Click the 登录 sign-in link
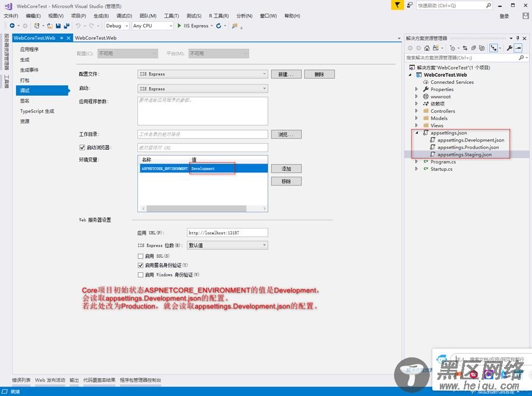The width and height of the screenshot is (532, 396). click(504, 16)
